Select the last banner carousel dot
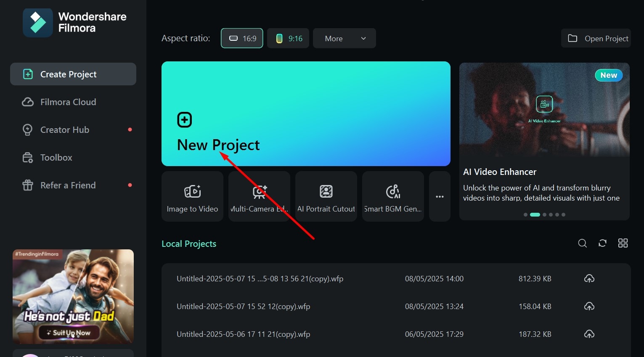644x357 pixels. [564, 214]
